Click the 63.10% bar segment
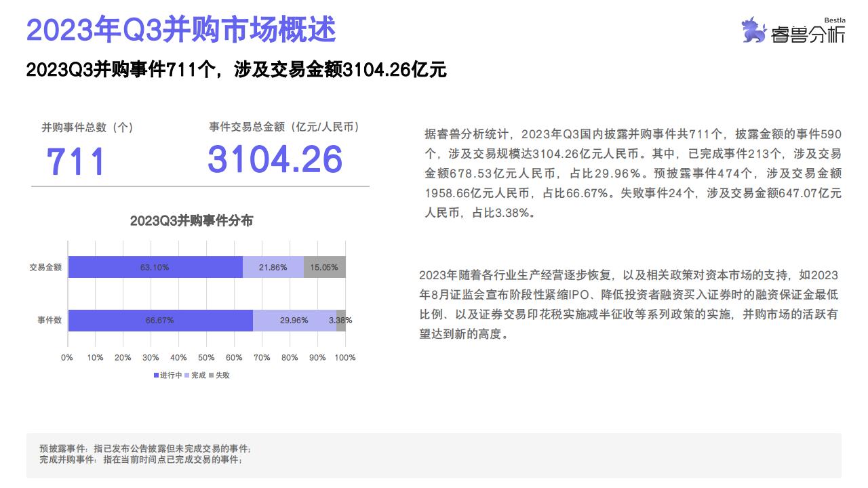 pyautogui.click(x=155, y=267)
